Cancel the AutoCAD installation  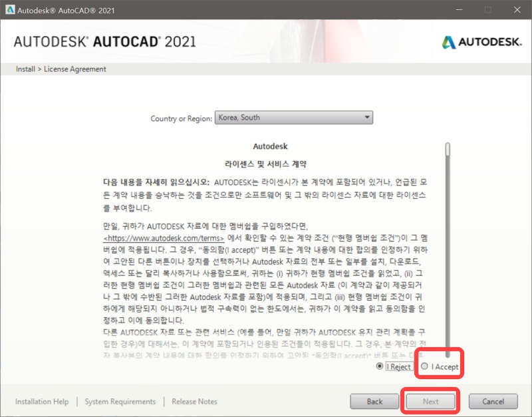coord(493,401)
